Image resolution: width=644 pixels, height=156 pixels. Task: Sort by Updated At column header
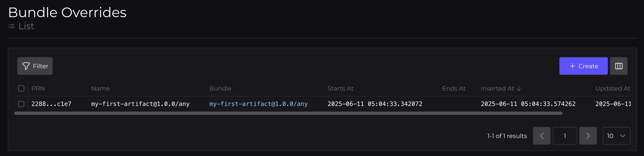point(612,89)
